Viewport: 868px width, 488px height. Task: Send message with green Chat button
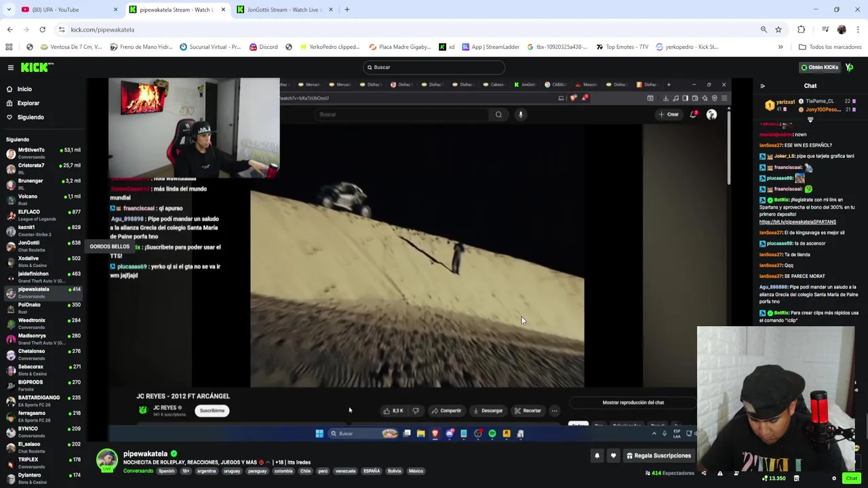851,479
